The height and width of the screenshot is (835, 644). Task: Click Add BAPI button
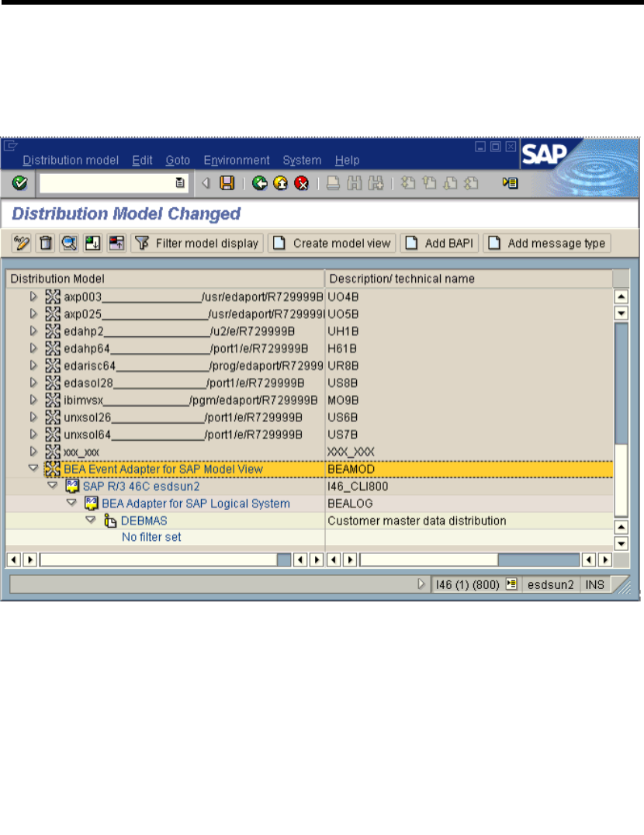tap(439, 244)
